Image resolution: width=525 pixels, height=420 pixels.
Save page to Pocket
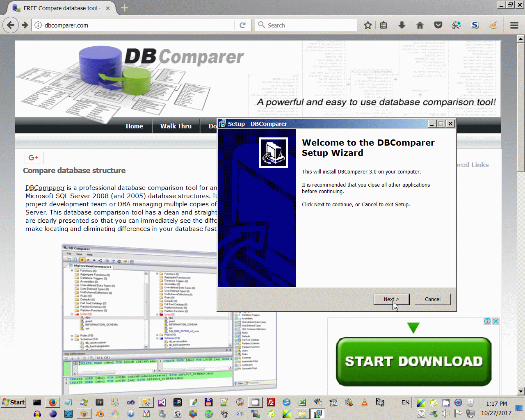[438, 25]
